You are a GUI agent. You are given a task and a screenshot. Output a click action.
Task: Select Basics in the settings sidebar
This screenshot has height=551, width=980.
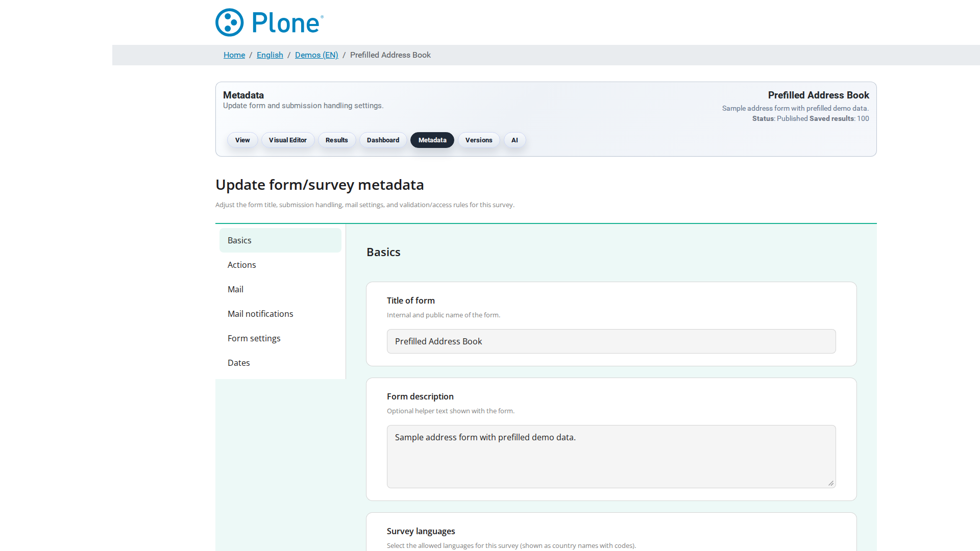tap(280, 240)
